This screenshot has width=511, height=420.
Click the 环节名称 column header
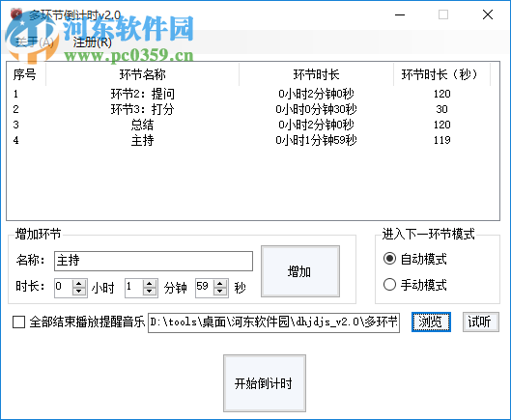tap(142, 74)
